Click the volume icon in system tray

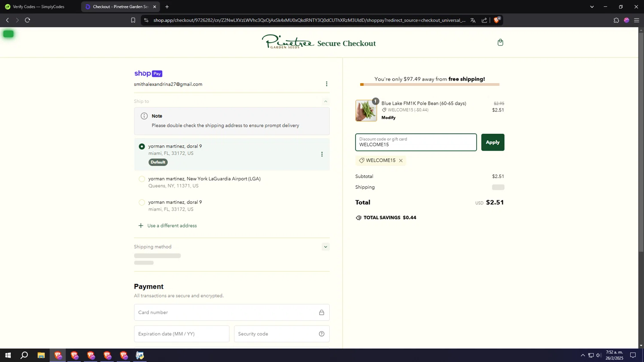pos(598,356)
